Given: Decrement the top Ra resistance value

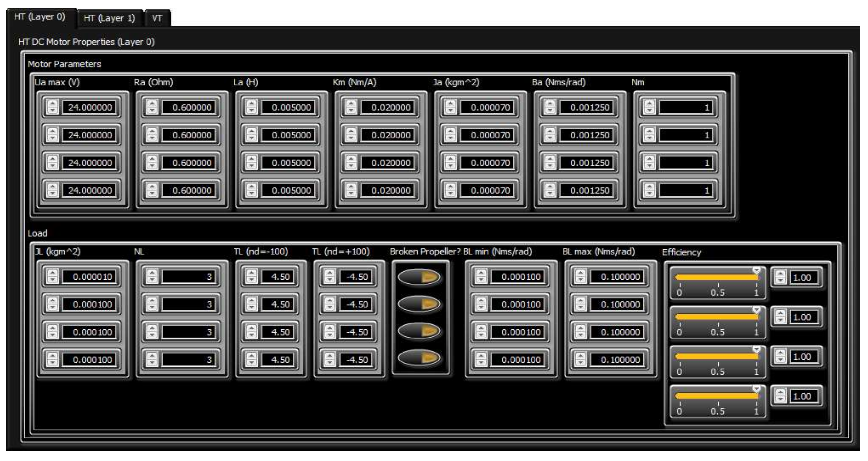Looking at the screenshot, I should click(x=152, y=111).
